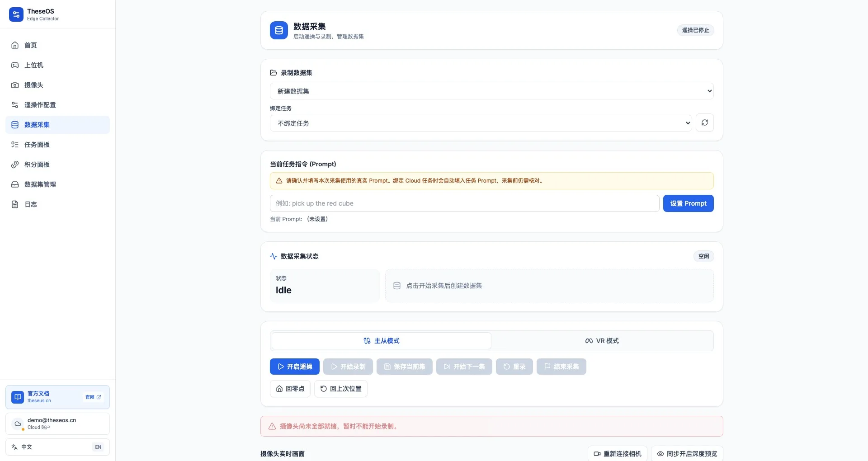Toggle 同步开启深度预览 eye button

point(687,453)
